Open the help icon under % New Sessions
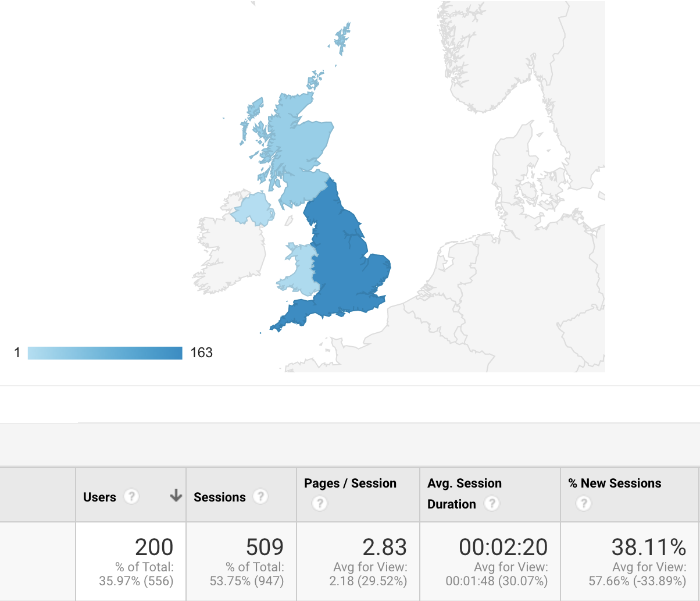This screenshot has height=601, width=700. pyautogui.click(x=584, y=504)
